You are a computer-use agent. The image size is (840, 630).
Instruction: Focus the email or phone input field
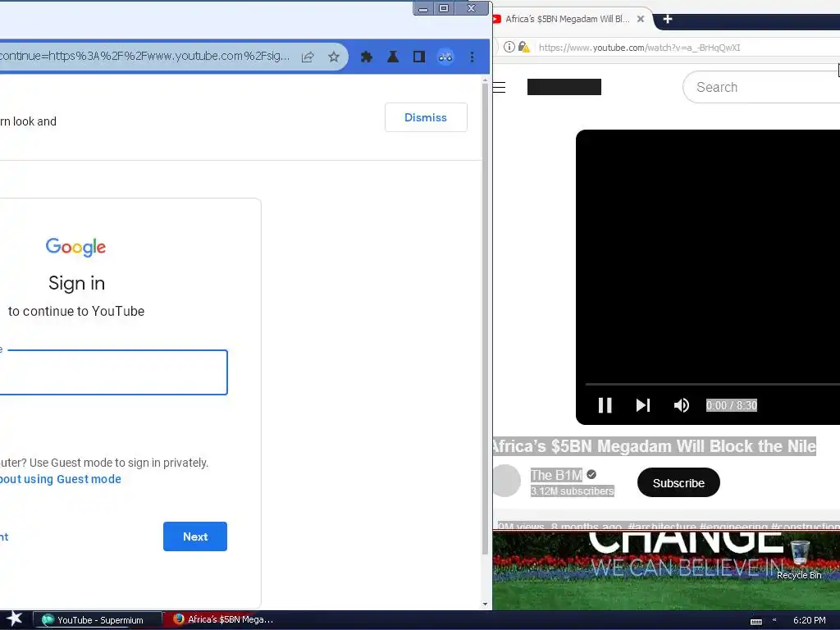(x=113, y=372)
